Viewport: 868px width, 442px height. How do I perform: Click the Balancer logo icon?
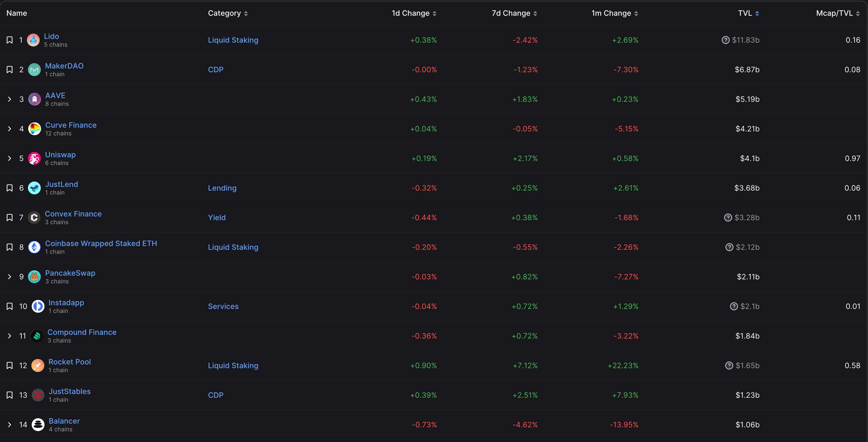[x=38, y=425]
